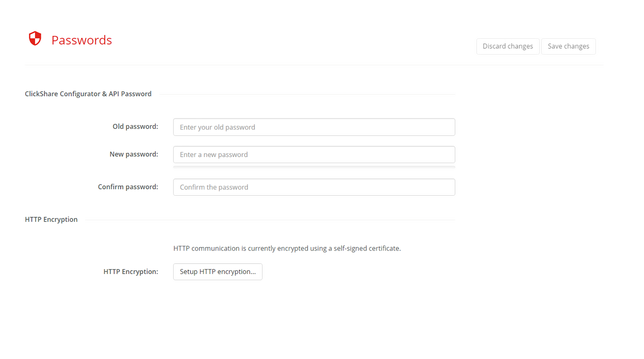This screenshot has height=359, width=644.
Task: Click the separator line under Passwords header
Action: 314,65
